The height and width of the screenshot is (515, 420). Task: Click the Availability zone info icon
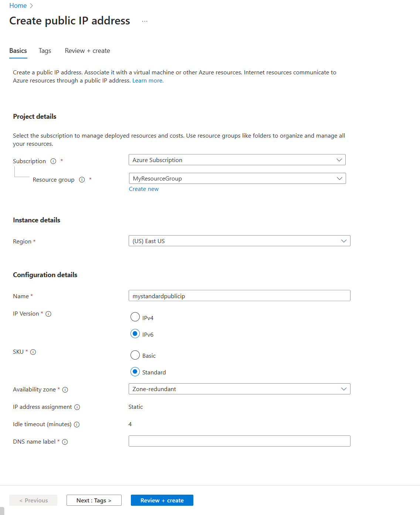point(65,390)
